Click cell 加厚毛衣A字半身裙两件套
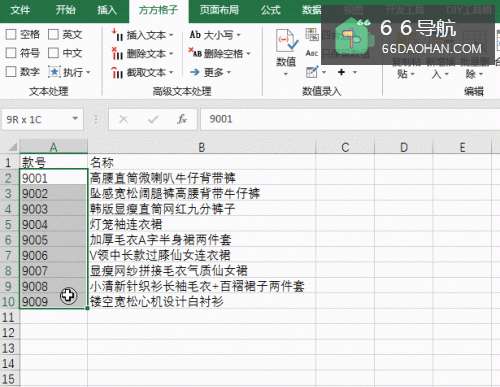The width and height of the screenshot is (500, 387). point(201,240)
